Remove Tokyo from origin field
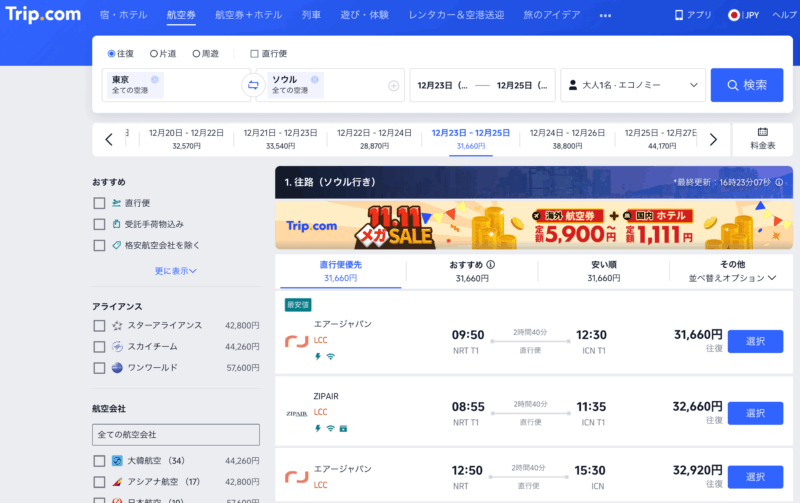Viewport: 800px width, 503px height. pos(155,80)
